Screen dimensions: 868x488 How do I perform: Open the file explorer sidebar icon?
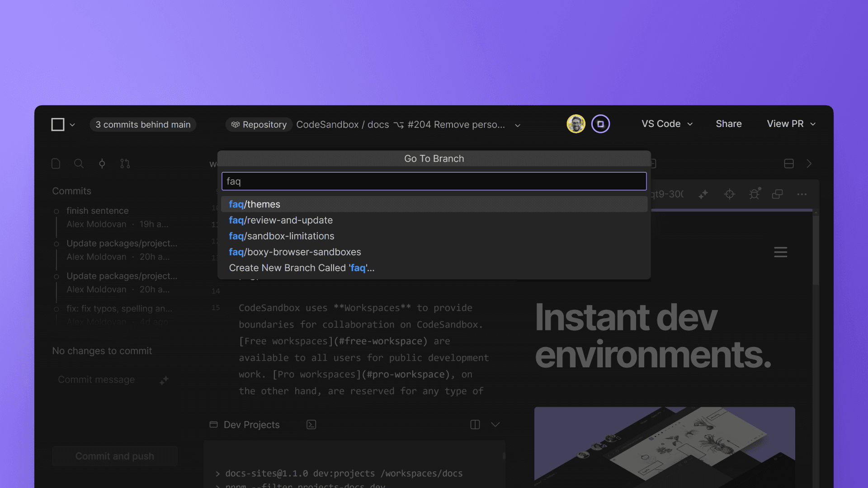[56, 164]
